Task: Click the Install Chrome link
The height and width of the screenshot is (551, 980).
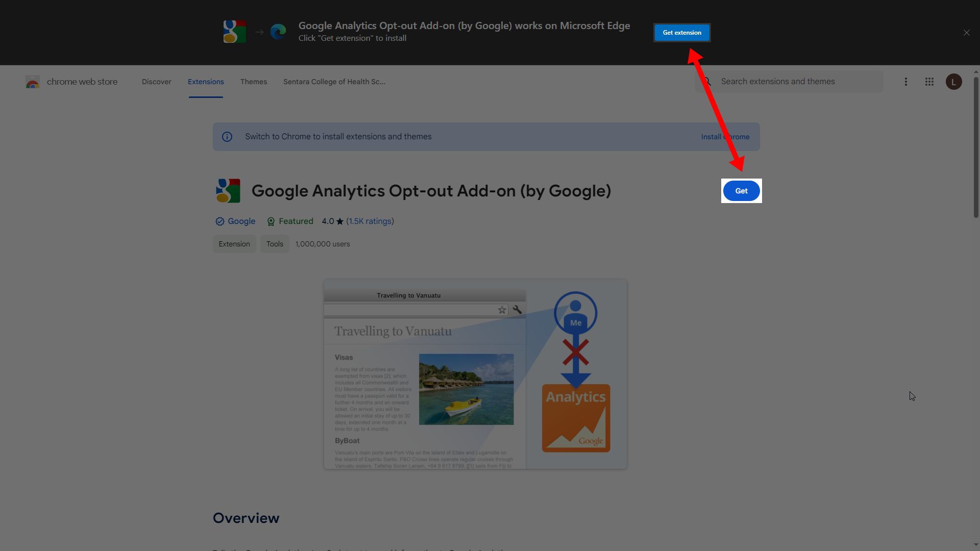Action: (x=725, y=137)
